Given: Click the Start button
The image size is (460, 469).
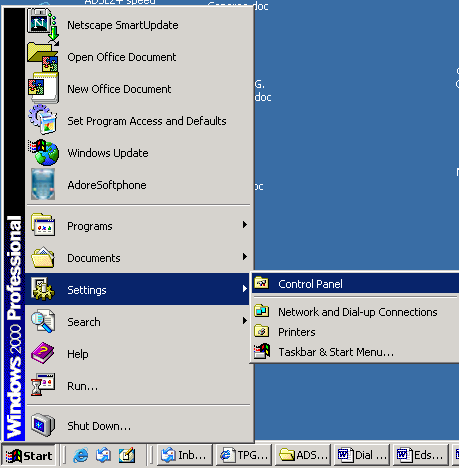Looking at the screenshot, I should (29, 455).
